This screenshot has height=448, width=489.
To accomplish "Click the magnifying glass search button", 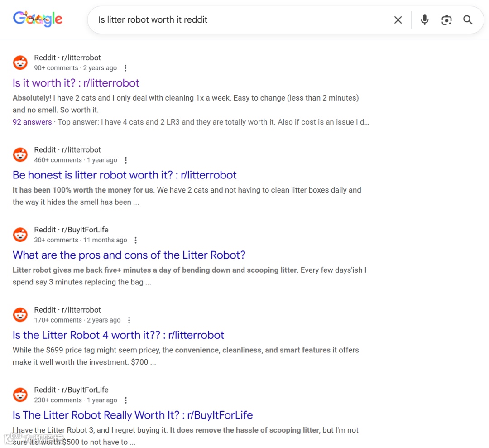I will click(468, 20).
